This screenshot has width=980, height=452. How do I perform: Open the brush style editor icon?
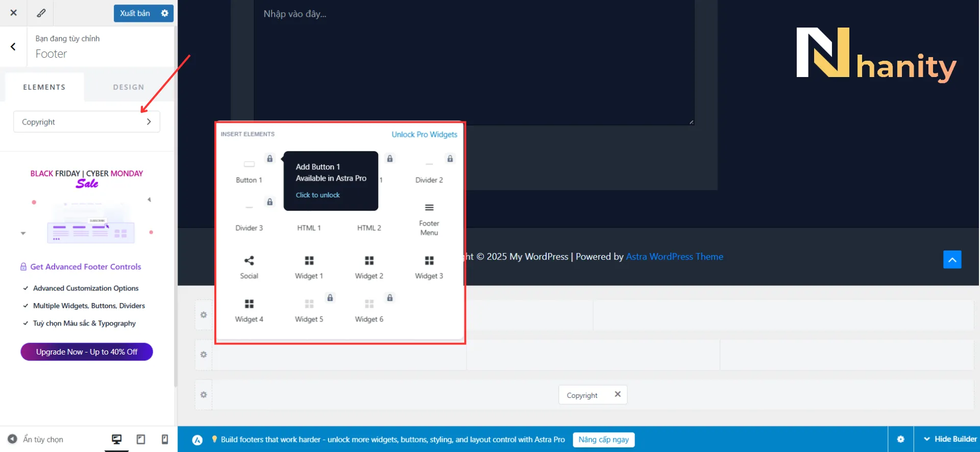pos(41,13)
